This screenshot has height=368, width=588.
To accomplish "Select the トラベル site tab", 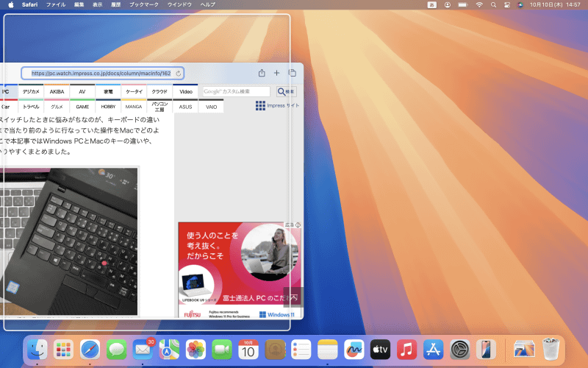I will pyautogui.click(x=31, y=106).
